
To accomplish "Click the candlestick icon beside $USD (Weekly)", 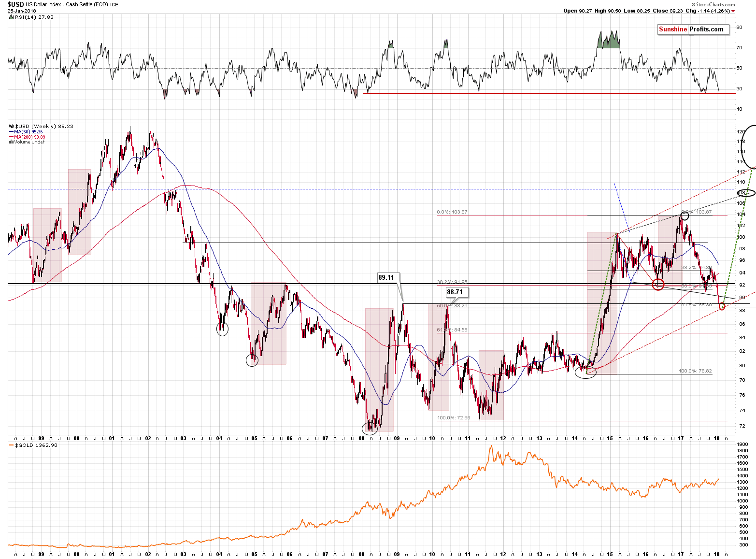I will [11, 127].
